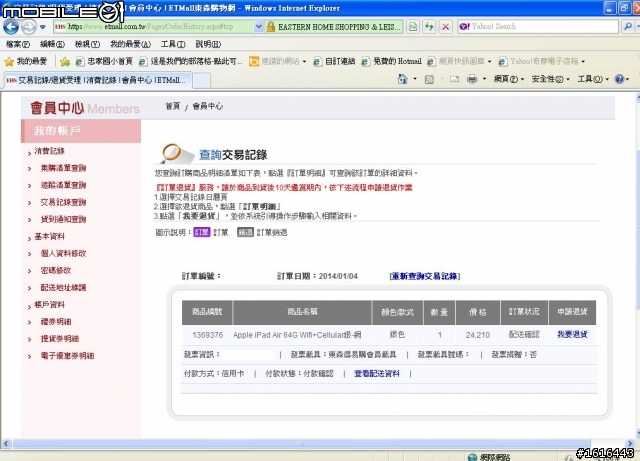
Task: Click the printer icon in command bar
Action: [x=470, y=78]
